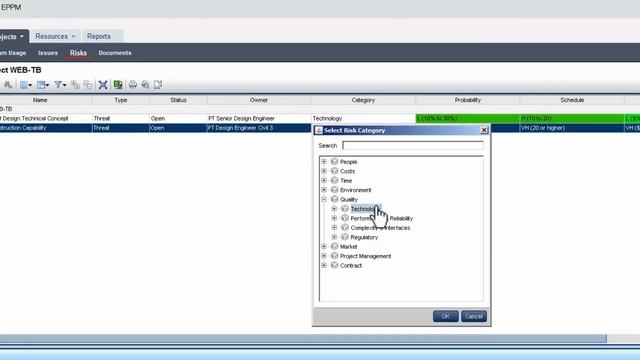Click the Project Management category icon
640x360 pixels.
(x=334, y=256)
